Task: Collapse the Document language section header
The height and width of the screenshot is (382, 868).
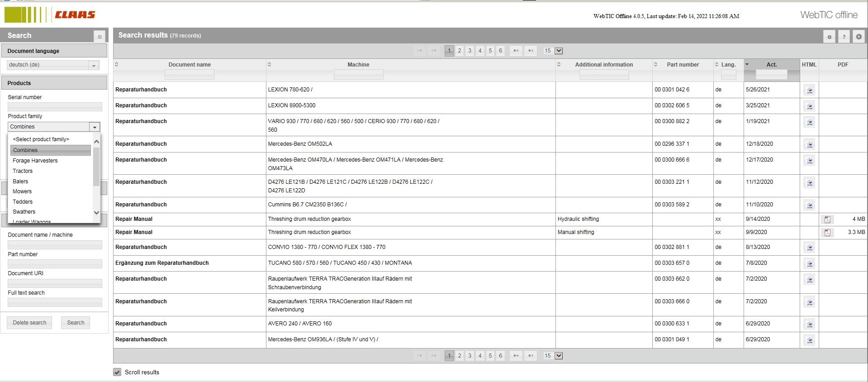Action: click(54, 51)
